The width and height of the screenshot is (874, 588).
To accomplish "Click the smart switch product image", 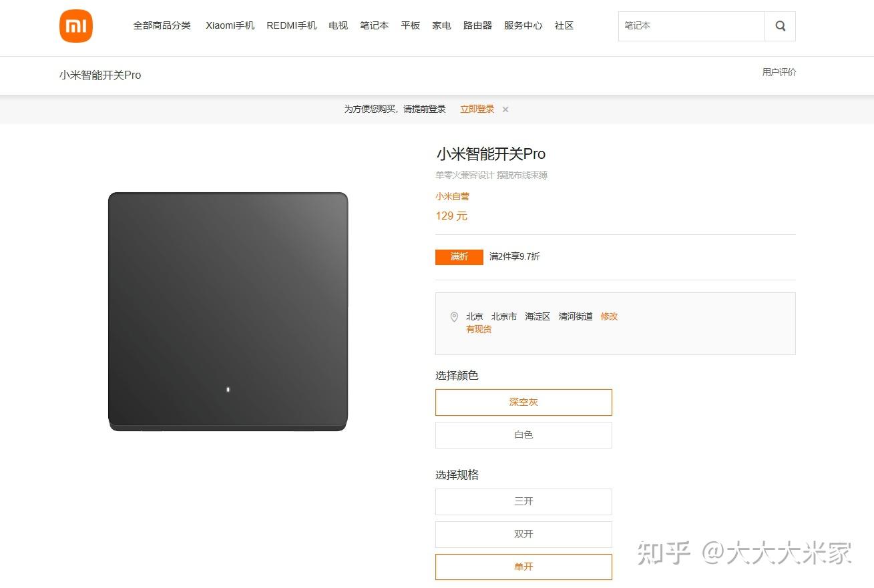I will click(x=228, y=312).
